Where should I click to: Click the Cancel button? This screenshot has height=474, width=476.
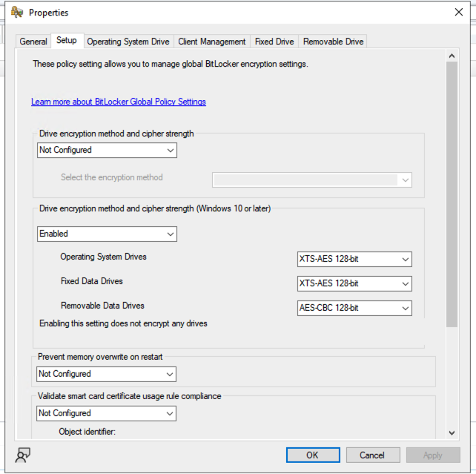[x=373, y=455]
